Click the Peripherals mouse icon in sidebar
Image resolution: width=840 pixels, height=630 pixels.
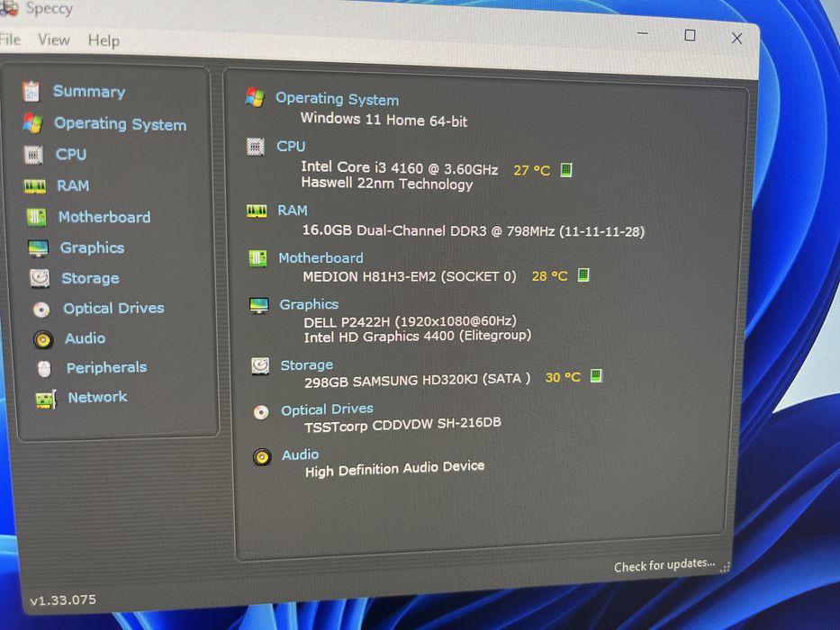point(44,369)
